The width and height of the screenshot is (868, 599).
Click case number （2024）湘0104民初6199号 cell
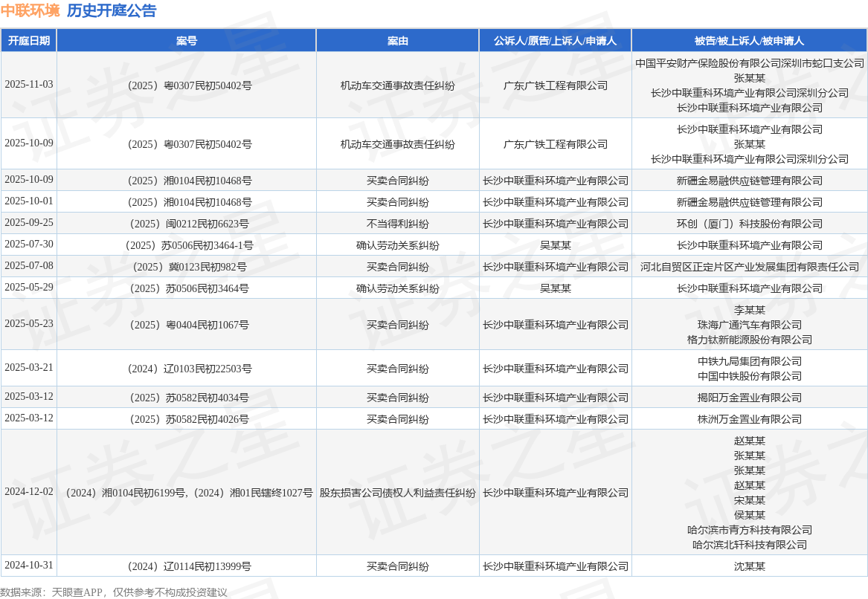[x=187, y=492]
